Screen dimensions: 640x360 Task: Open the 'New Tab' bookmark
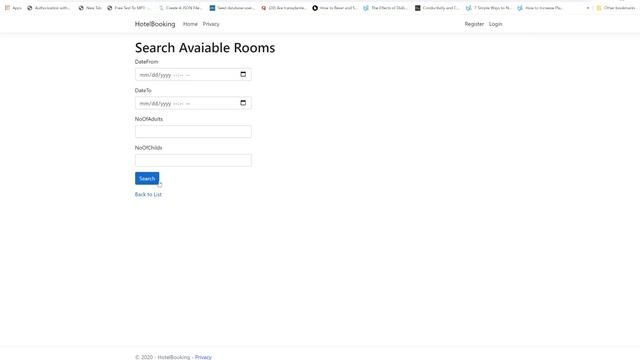click(90, 8)
